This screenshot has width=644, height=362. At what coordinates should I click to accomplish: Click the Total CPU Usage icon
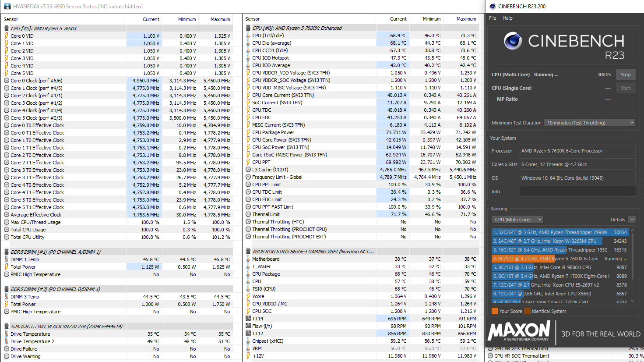[x=7, y=230]
